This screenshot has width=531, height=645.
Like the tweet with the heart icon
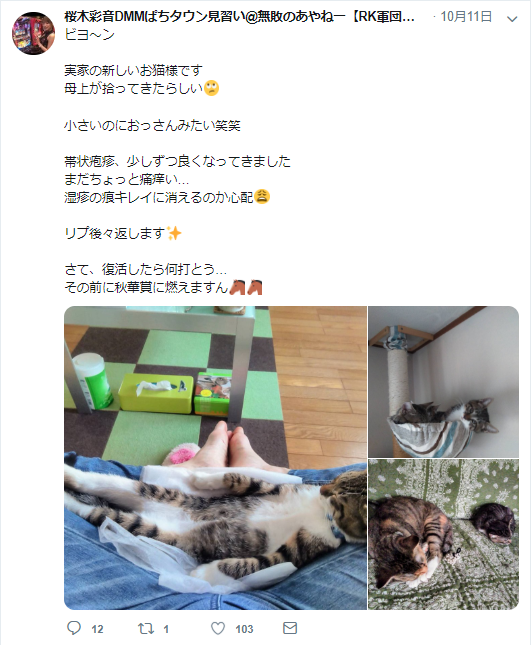[x=218, y=628]
